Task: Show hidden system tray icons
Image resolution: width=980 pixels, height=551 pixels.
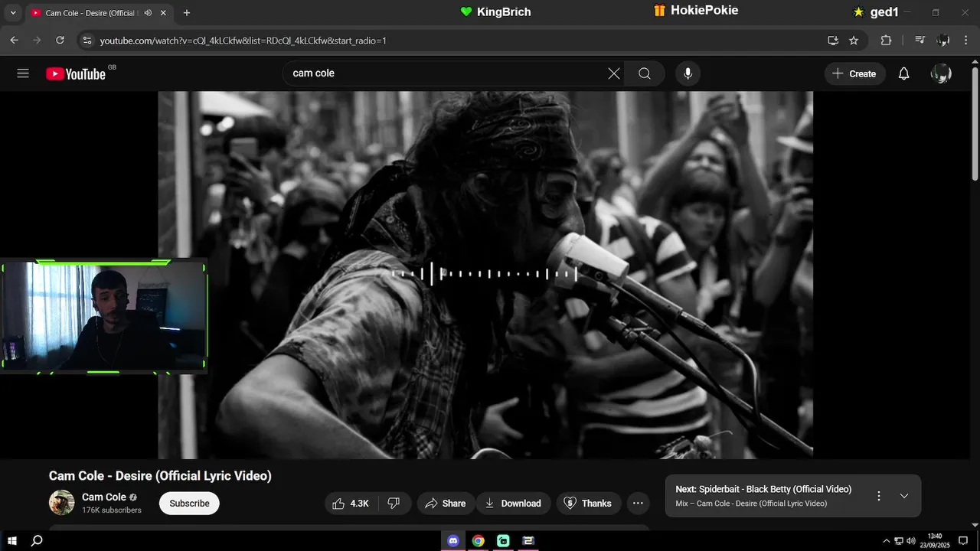Action: pyautogui.click(x=887, y=541)
